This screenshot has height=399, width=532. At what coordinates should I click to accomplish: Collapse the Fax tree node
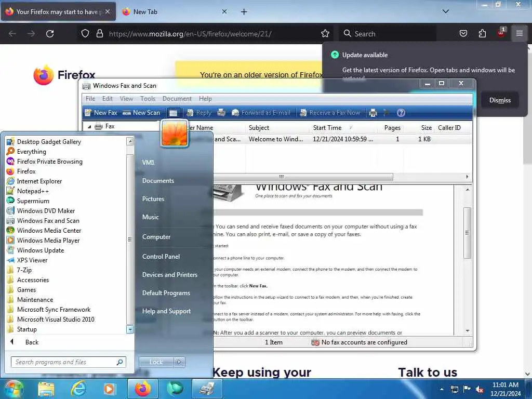click(89, 127)
